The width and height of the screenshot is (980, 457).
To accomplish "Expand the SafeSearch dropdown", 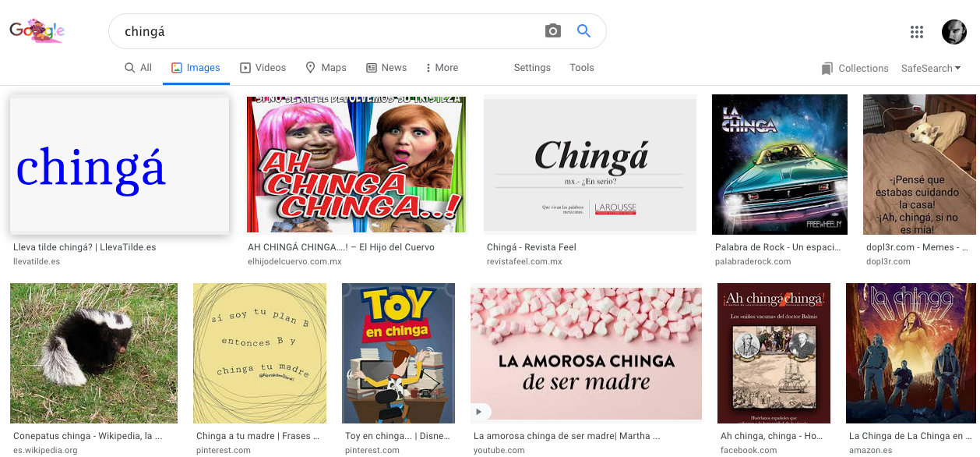I will tap(930, 69).
